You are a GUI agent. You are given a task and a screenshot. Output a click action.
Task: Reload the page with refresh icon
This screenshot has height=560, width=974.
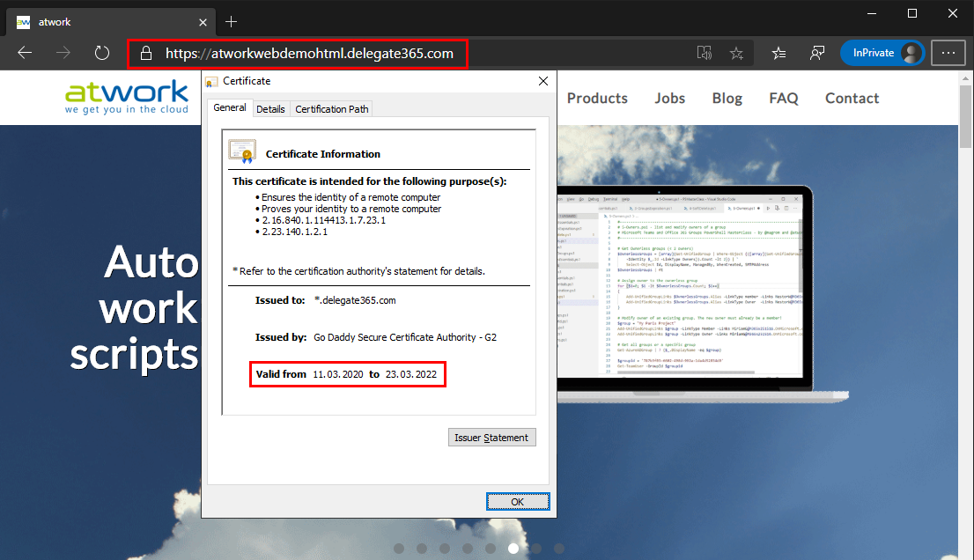pyautogui.click(x=102, y=53)
